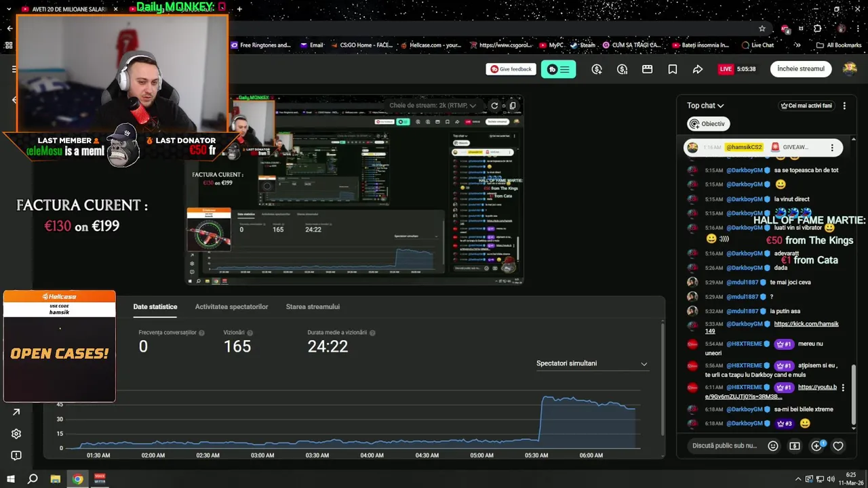The width and height of the screenshot is (868, 488).
Task: Open the channel avatar account menu
Action: (x=850, y=68)
